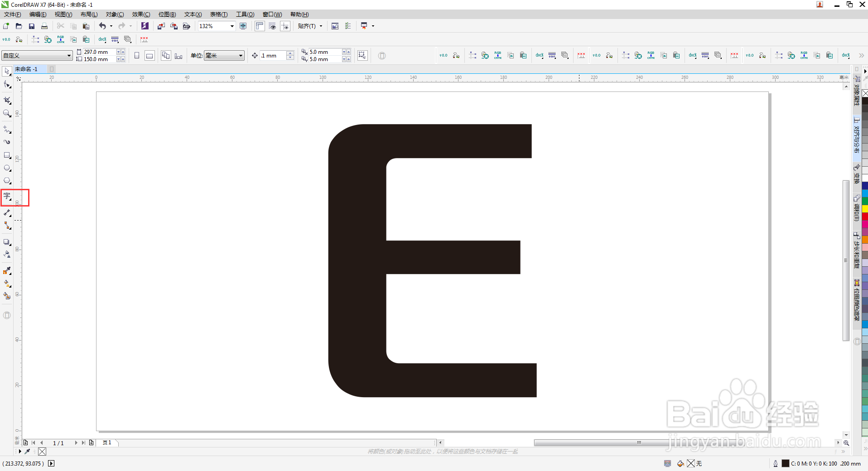
Task: Open a file with the folder icon
Action: pyautogui.click(x=19, y=26)
